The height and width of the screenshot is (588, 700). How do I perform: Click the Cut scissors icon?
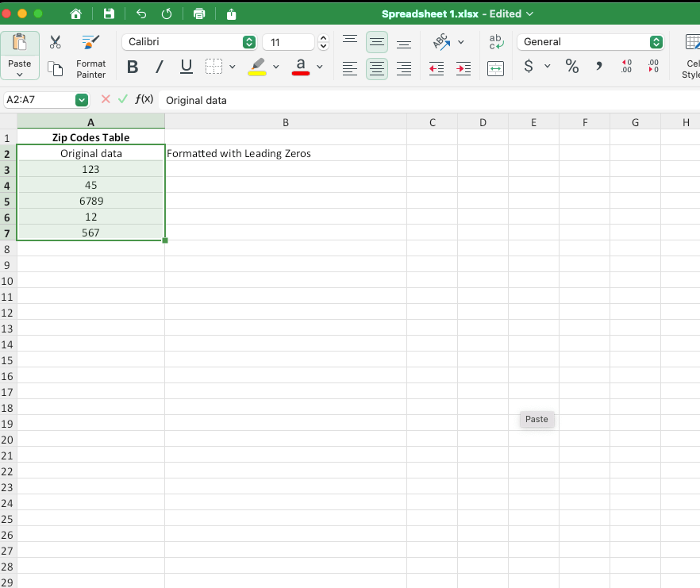53,40
